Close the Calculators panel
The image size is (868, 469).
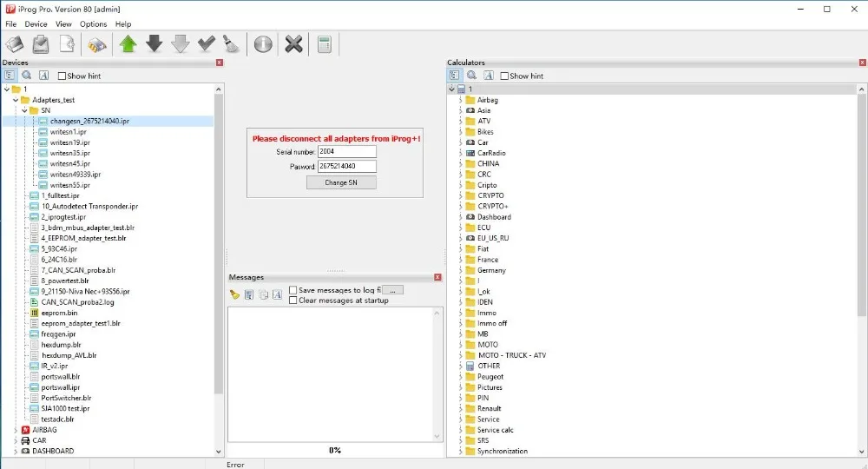(x=863, y=63)
